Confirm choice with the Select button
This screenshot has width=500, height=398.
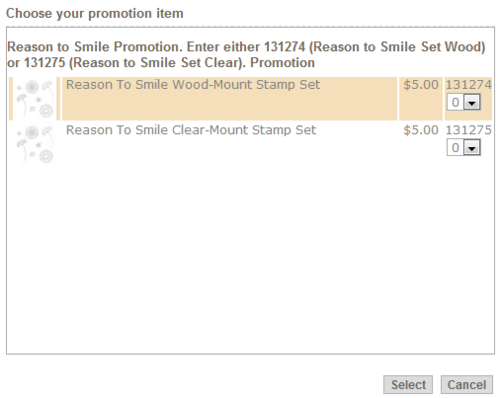click(x=408, y=385)
